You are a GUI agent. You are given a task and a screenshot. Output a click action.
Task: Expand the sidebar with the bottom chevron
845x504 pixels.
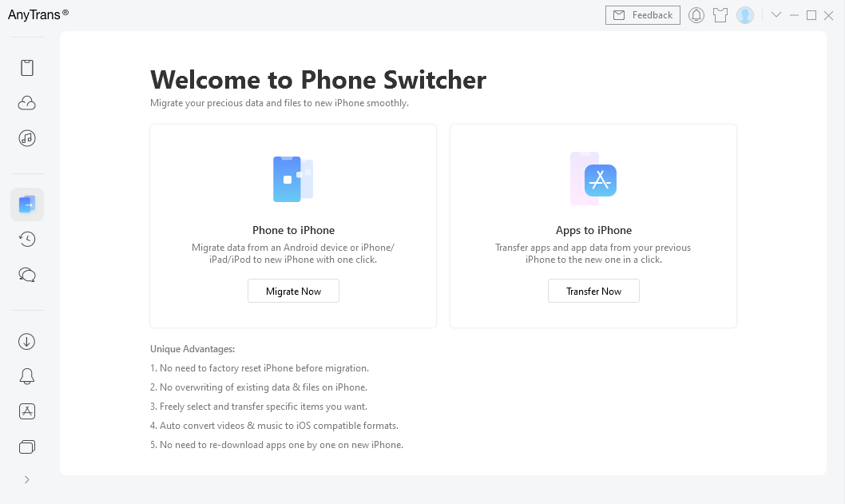click(27, 479)
